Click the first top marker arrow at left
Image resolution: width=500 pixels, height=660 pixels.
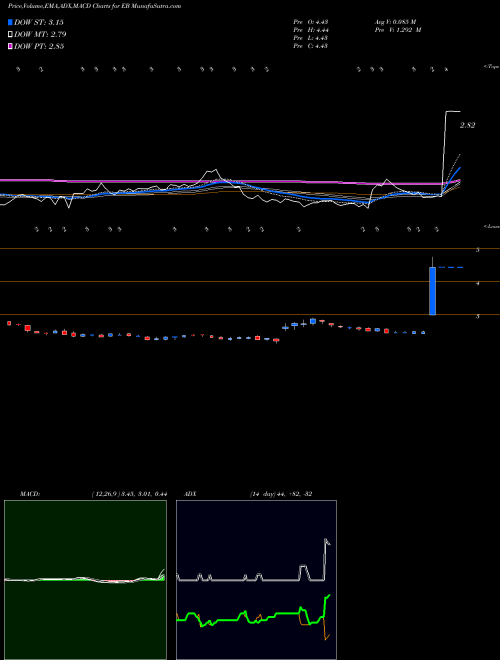(18, 69)
